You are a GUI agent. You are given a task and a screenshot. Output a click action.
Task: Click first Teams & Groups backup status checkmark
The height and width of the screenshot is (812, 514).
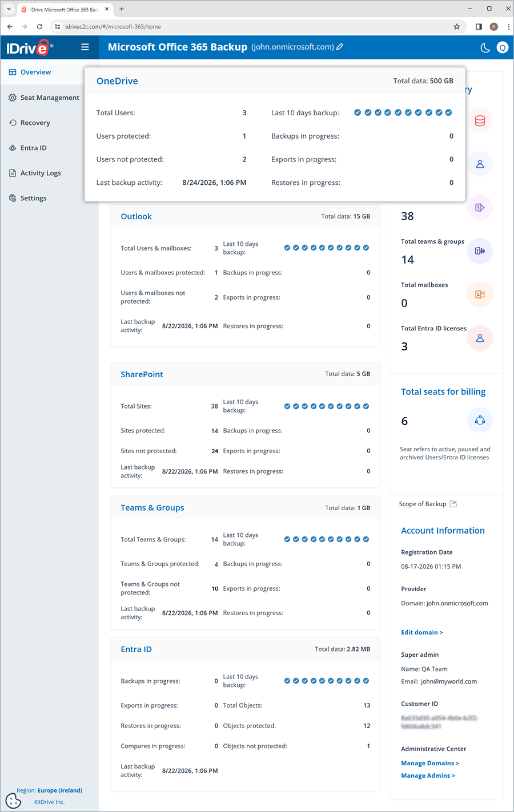(x=287, y=539)
